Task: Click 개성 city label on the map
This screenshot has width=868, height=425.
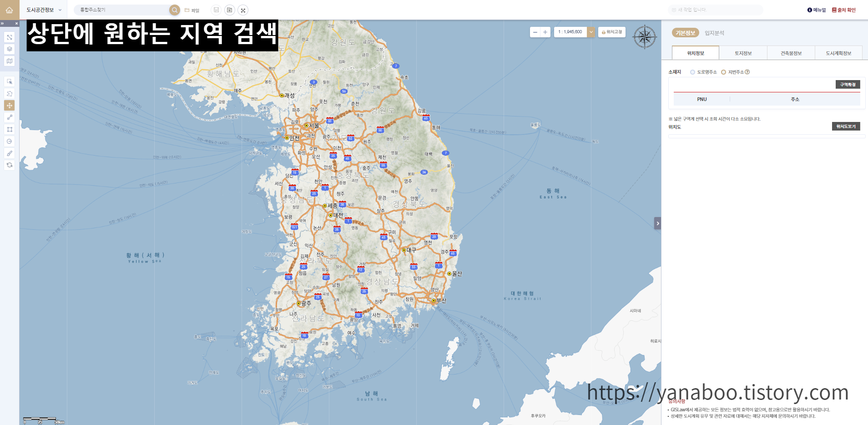Action: 289,96
